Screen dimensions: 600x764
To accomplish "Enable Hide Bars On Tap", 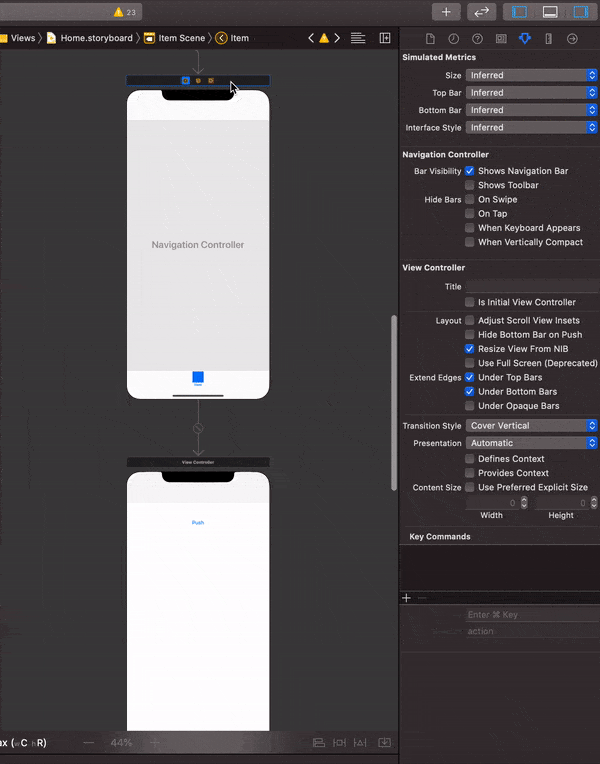I will pos(469,213).
